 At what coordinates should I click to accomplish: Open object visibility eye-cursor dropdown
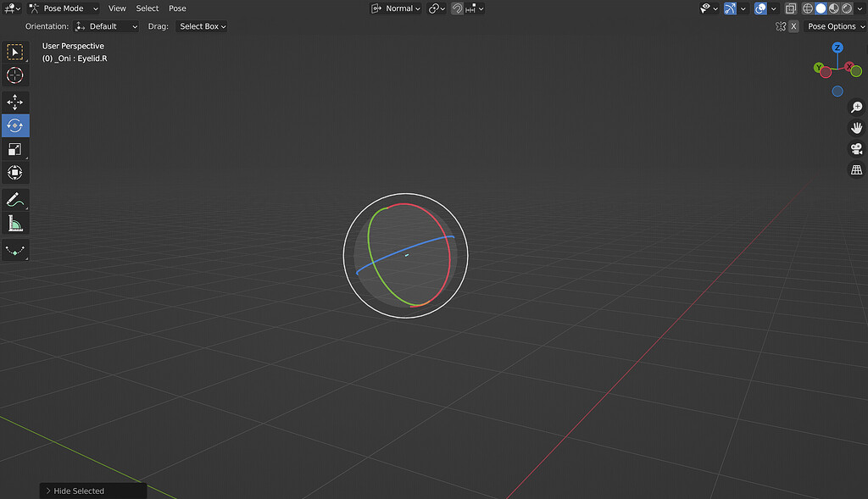point(709,8)
